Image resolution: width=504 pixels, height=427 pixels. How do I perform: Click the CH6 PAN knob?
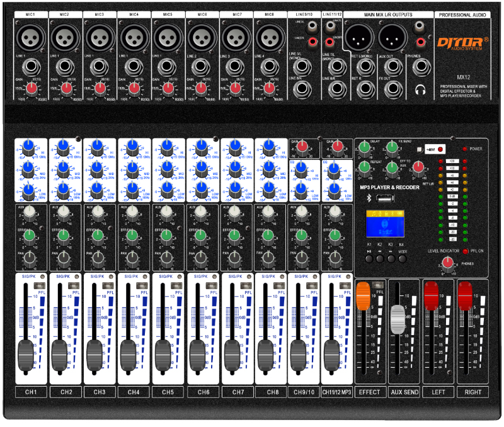(x=201, y=259)
